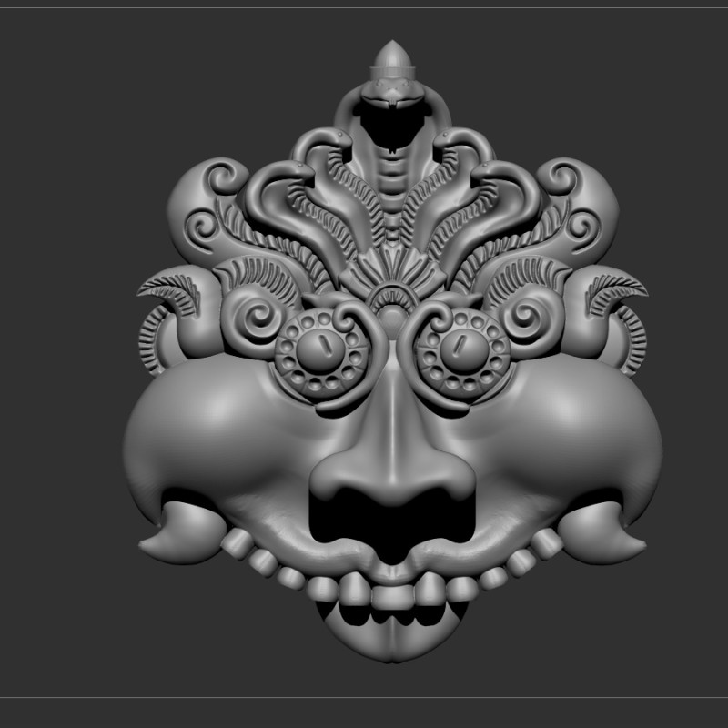Select the mask's left eye pupil
This screenshot has height=728, width=728.
click(319, 349)
